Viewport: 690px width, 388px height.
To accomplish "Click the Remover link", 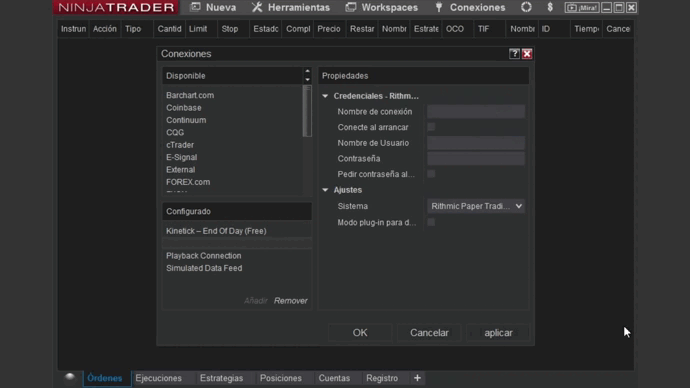I will [x=290, y=300].
